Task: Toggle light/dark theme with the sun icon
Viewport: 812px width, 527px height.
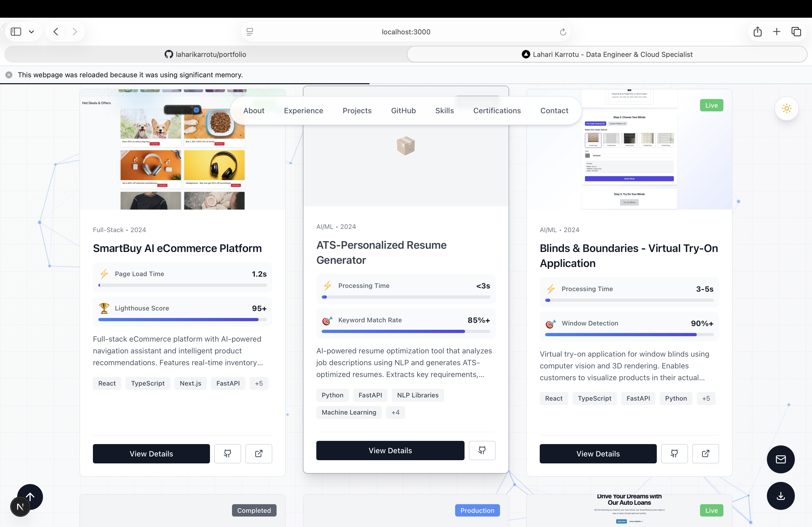Action: coord(786,108)
